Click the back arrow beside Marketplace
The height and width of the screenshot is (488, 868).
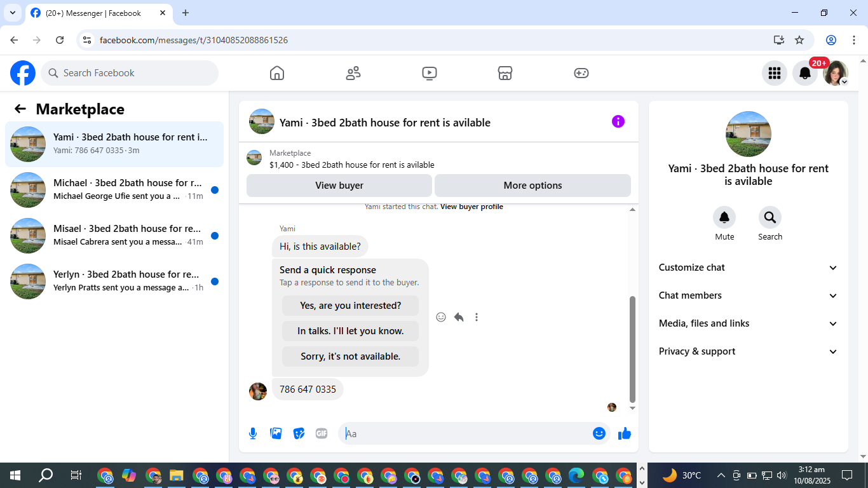(20, 109)
